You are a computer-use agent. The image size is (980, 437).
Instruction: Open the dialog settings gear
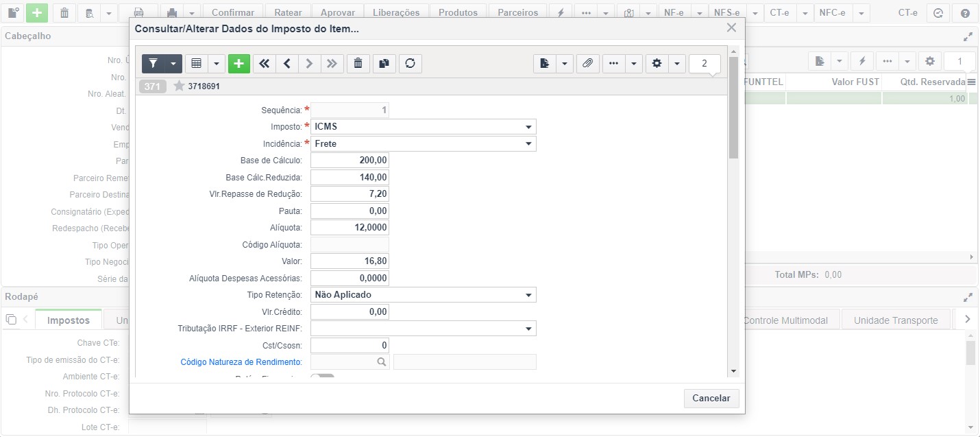657,63
